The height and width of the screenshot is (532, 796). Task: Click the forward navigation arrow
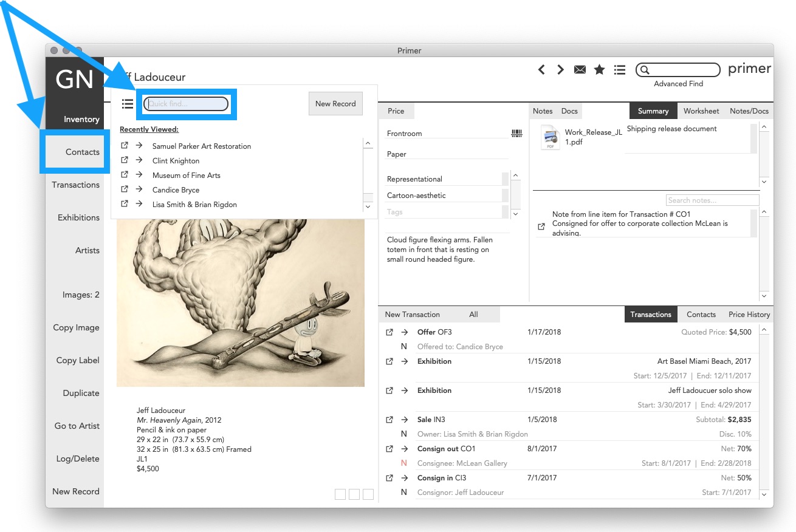tap(560, 69)
